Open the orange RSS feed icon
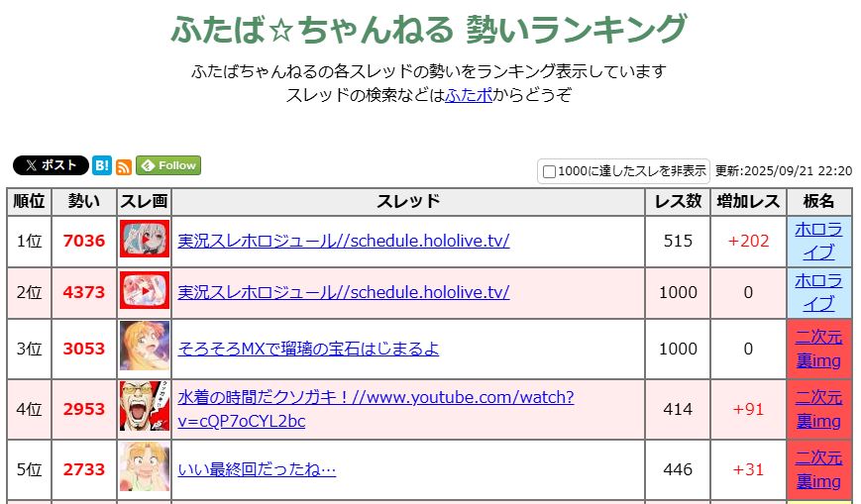The image size is (861, 504). (124, 166)
